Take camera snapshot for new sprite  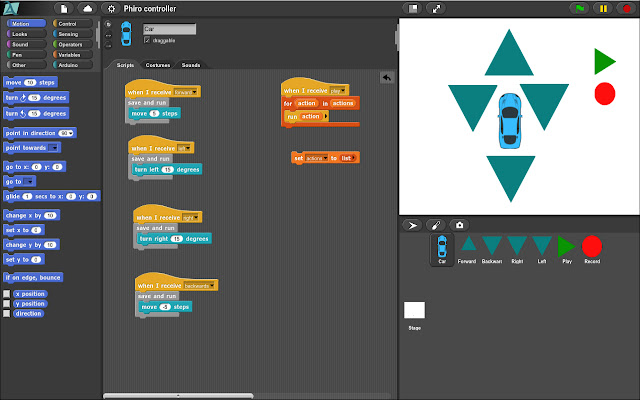click(459, 225)
